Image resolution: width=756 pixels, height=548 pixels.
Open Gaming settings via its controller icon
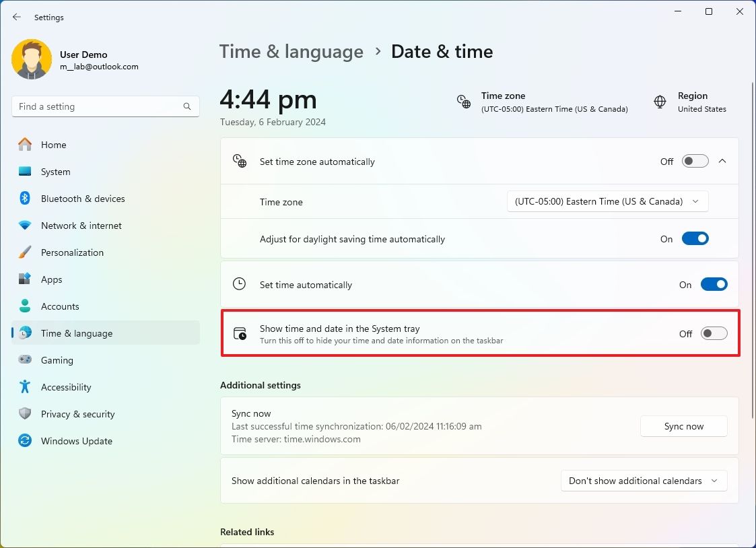coord(25,360)
